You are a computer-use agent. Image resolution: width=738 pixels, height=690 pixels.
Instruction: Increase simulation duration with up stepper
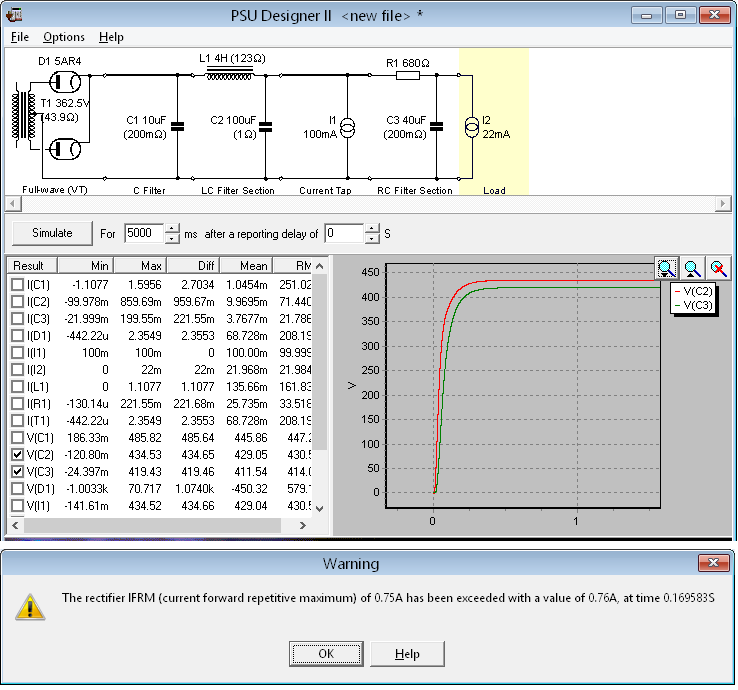pos(172,228)
